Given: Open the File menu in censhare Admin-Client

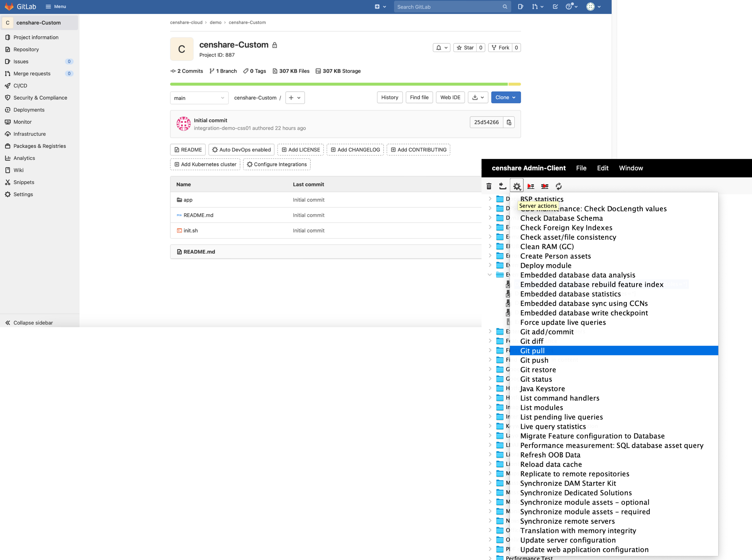Looking at the screenshot, I should (x=581, y=168).
